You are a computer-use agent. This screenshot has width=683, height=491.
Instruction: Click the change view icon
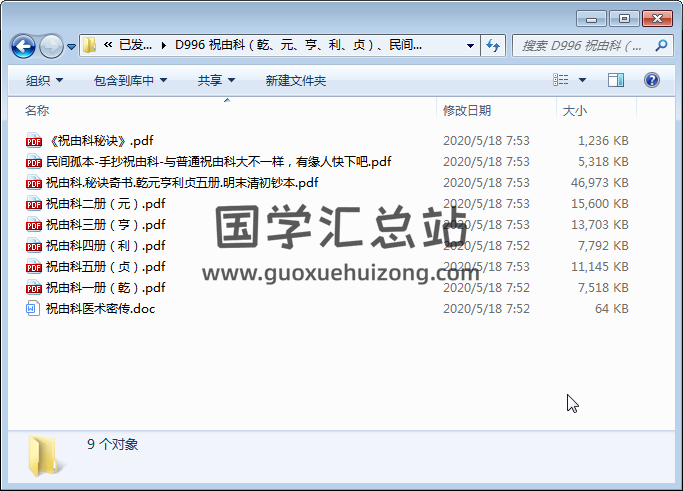pyautogui.click(x=562, y=80)
